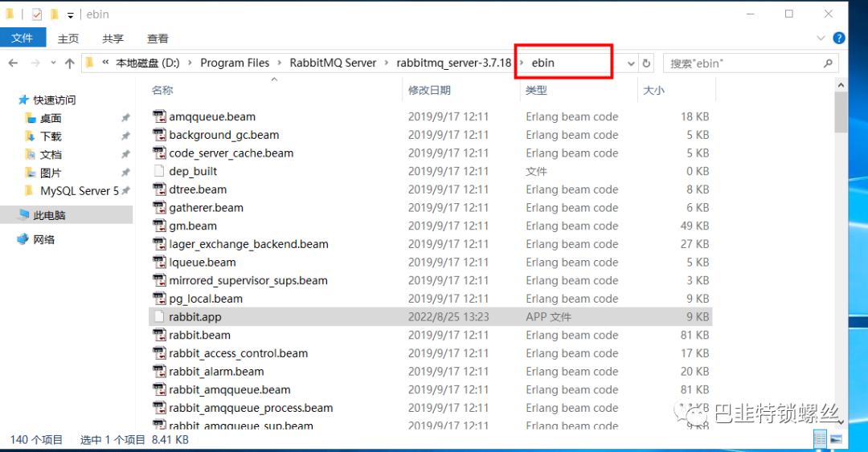
Task: Refresh the ebin folder view
Action: (646, 63)
